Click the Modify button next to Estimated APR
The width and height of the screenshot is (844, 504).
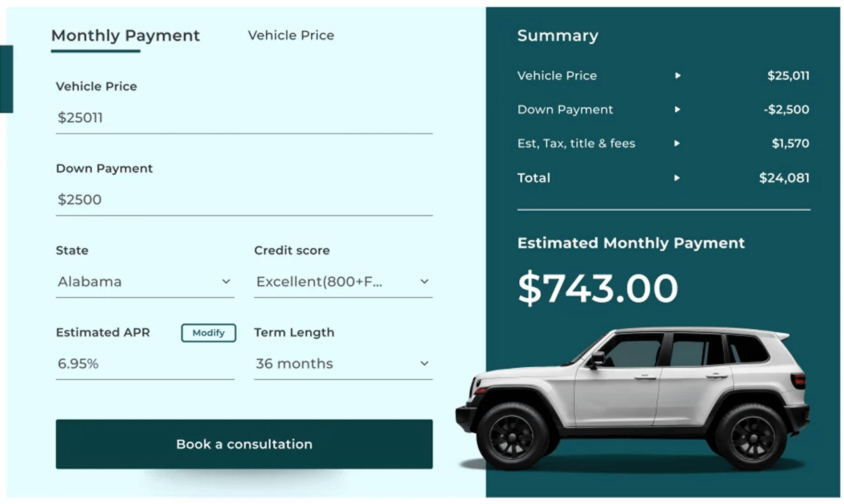pyautogui.click(x=208, y=333)
